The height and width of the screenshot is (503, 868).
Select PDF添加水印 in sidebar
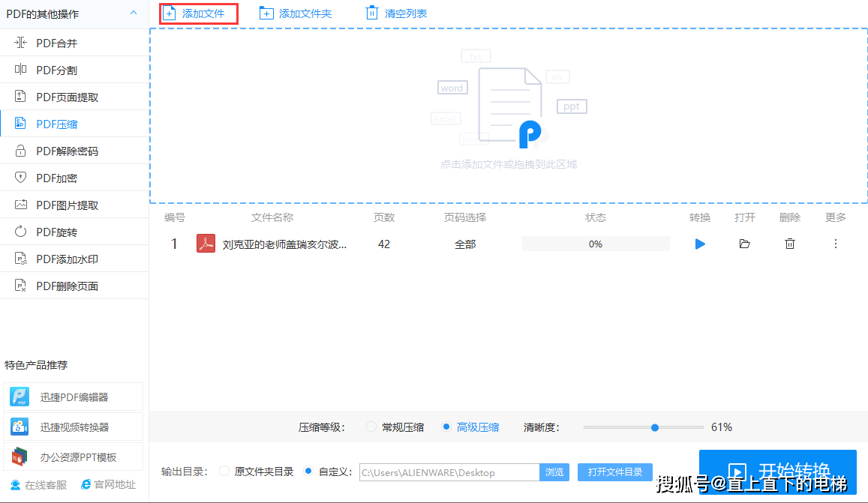coord(67,259)
